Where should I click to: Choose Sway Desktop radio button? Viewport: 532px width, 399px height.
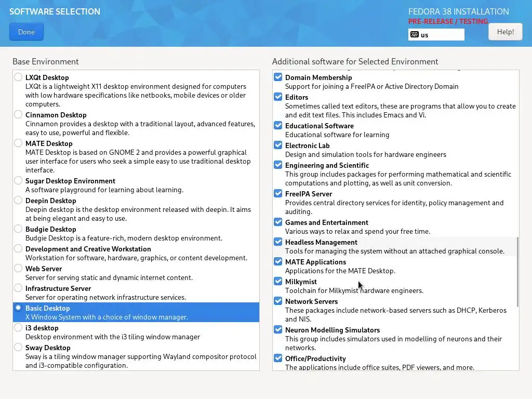tap(18, 347)
